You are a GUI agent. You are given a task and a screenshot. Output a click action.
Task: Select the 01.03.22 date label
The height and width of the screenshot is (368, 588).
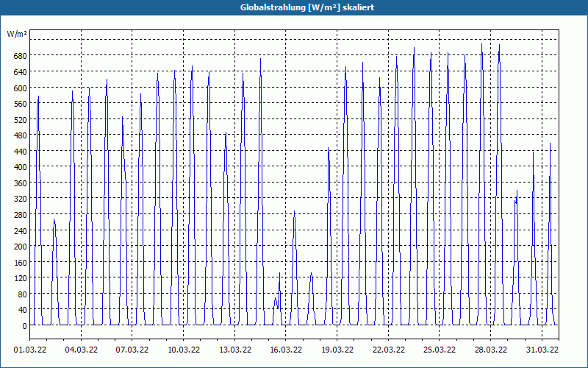(x=30, y=350)
